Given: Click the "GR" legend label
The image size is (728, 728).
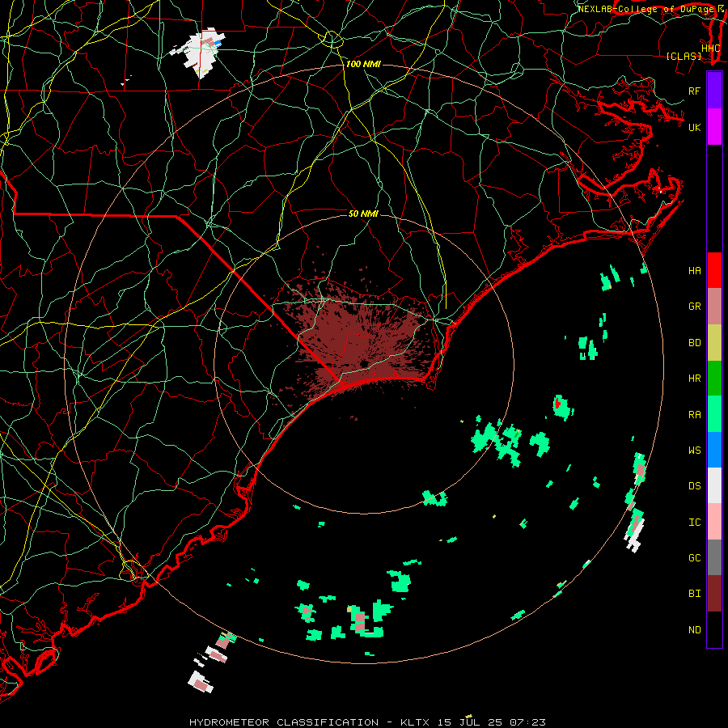Looking at the screenshot, I should [x=694, y=307].
